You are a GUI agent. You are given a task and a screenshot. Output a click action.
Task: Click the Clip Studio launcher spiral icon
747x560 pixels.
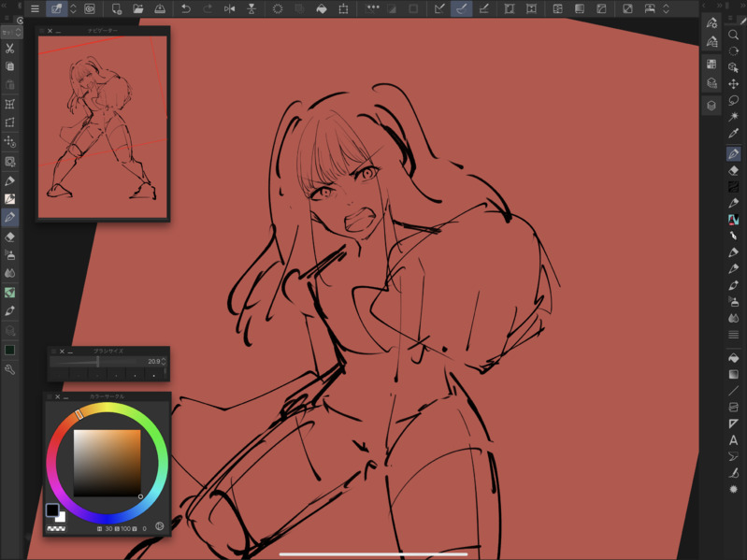click(89, 8)
